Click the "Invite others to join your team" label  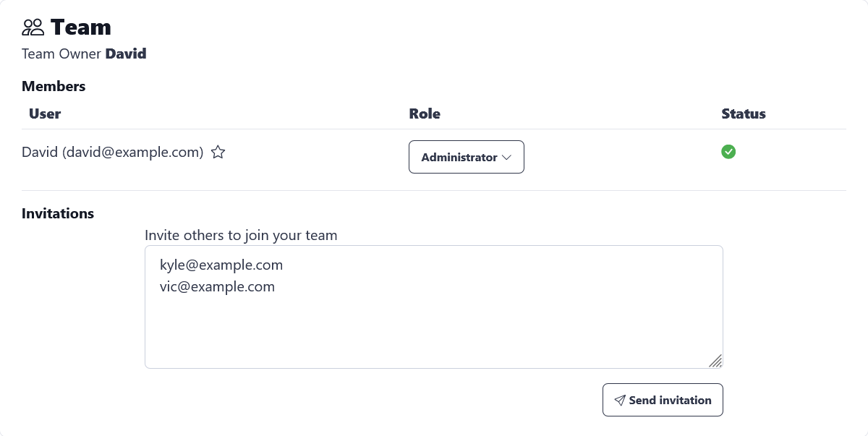[x=241, y=235]
